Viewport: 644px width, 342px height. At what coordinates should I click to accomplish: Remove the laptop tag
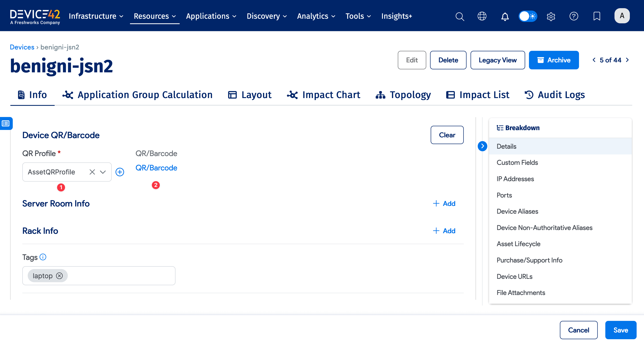click(59, 276)
